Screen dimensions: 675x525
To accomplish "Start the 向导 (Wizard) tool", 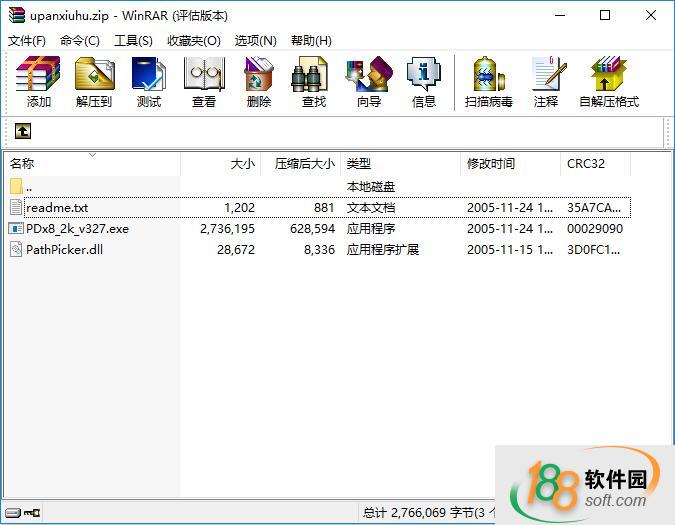I will point(368,82).
